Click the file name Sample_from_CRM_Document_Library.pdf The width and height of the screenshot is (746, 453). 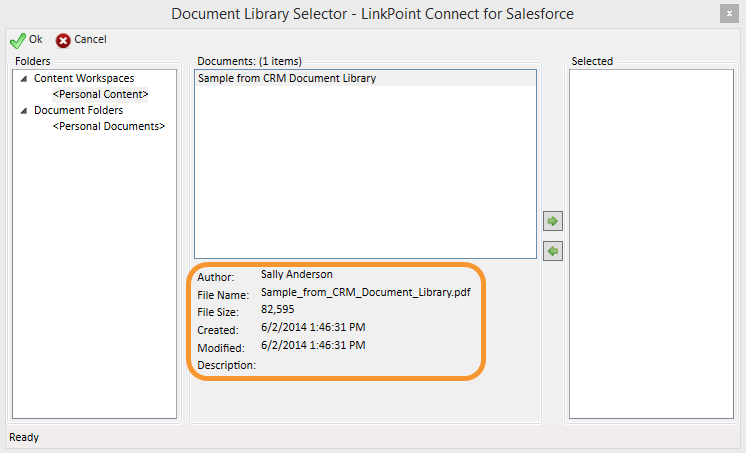tap(365, 292)
